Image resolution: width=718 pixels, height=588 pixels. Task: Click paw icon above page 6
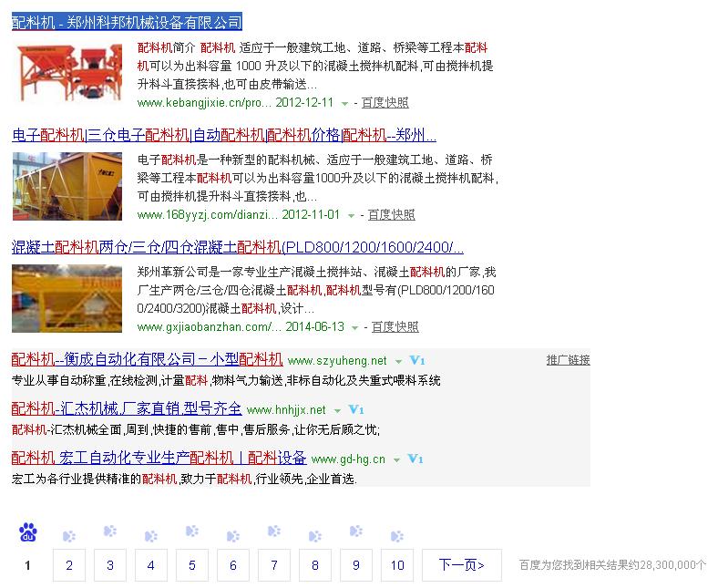coord(233,536)
